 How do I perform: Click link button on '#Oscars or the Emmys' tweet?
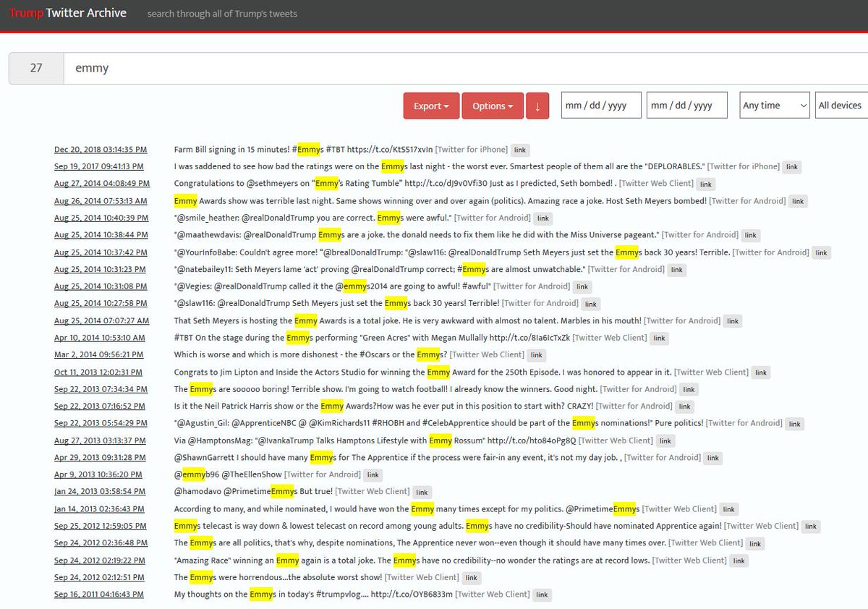(x=536, y=356)
